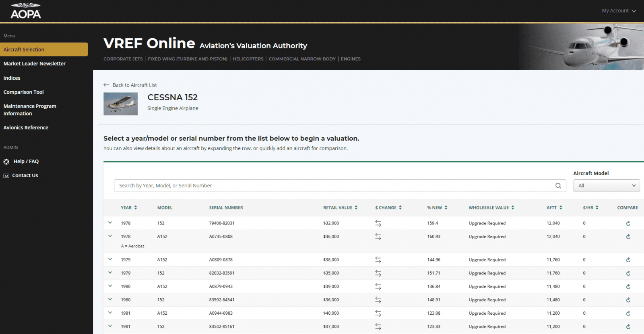The width and height of the screenshot is (644, 334).
Task: Click the year/model/serial search field
Action: point(334,186)
